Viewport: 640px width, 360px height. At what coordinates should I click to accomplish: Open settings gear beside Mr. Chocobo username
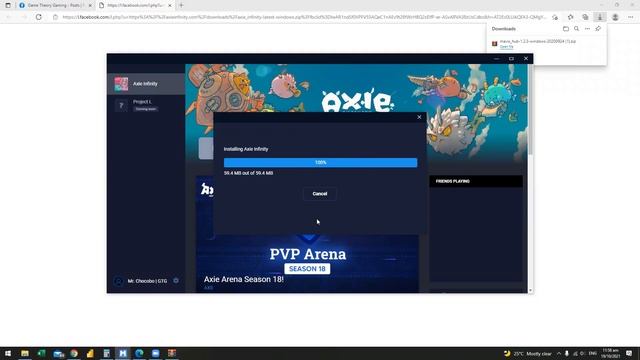pyautogui.click(x=176, y=280)
